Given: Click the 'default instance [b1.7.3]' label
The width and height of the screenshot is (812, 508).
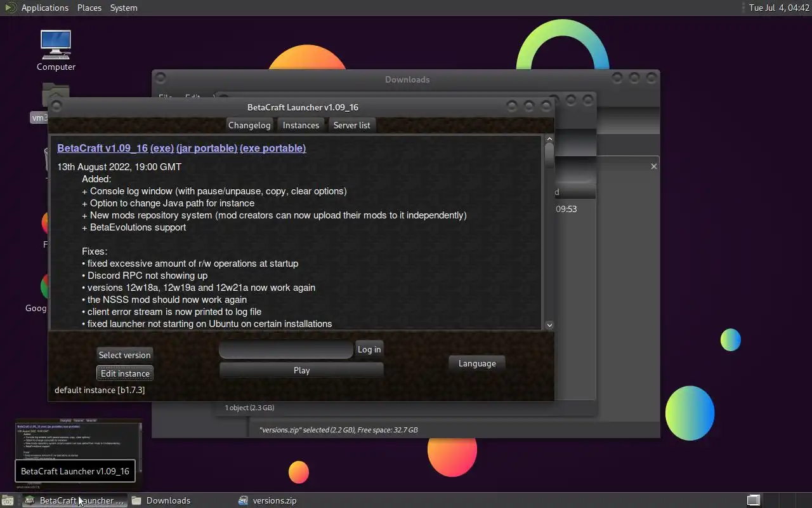Looking at the screenshot, I should tap(100, 390).
